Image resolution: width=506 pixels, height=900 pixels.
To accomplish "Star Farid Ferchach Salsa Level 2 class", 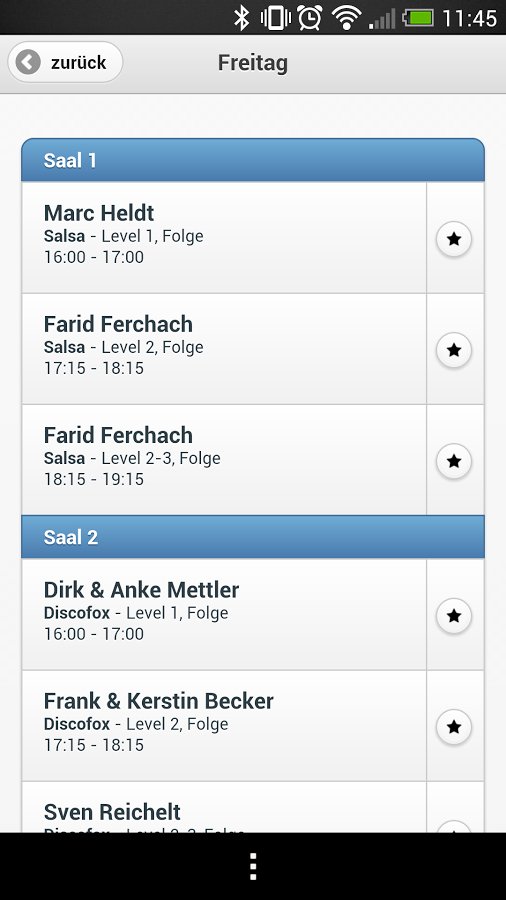I will click(454, 350).
